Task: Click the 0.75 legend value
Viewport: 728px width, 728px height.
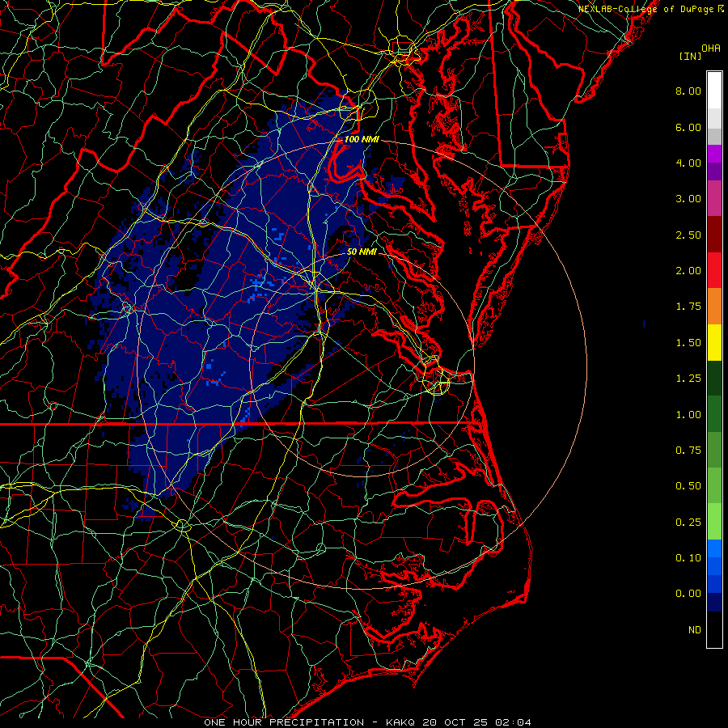Action: pyautogui.click(x=688, y=451)
